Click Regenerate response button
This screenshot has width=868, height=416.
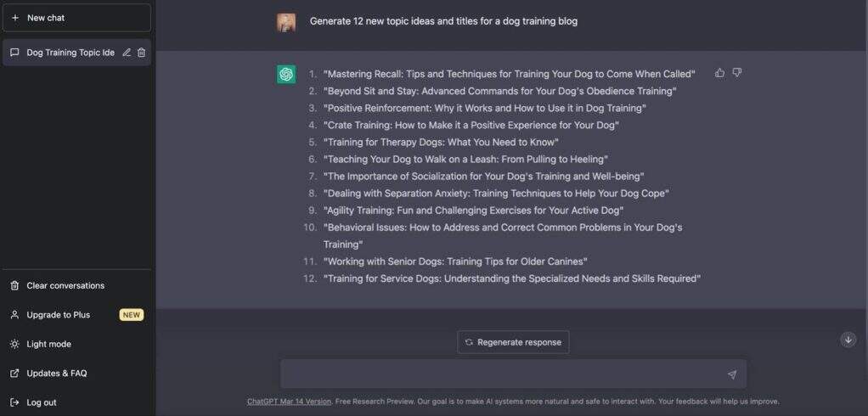tap(513, 342)
